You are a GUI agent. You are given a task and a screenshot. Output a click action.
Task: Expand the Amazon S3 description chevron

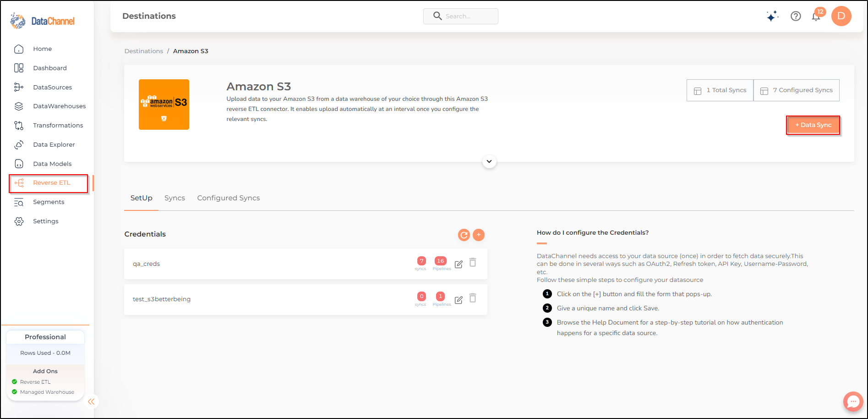(489, 161)
